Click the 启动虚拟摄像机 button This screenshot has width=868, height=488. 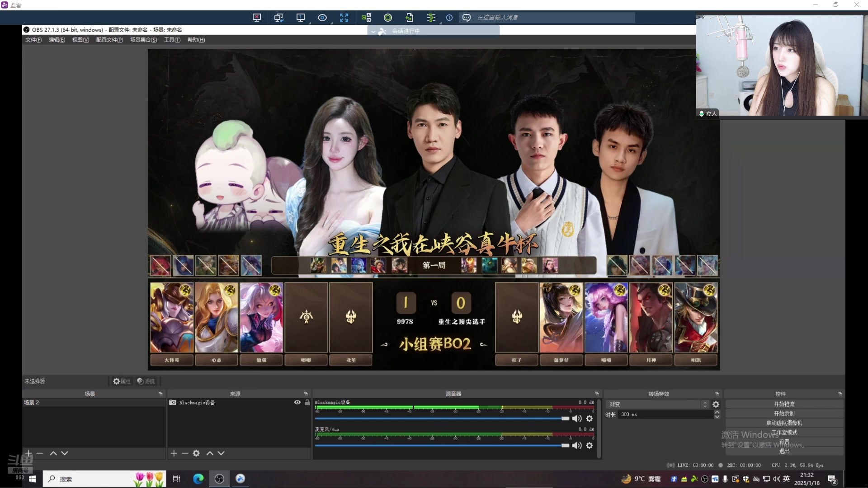coord(784,423)
